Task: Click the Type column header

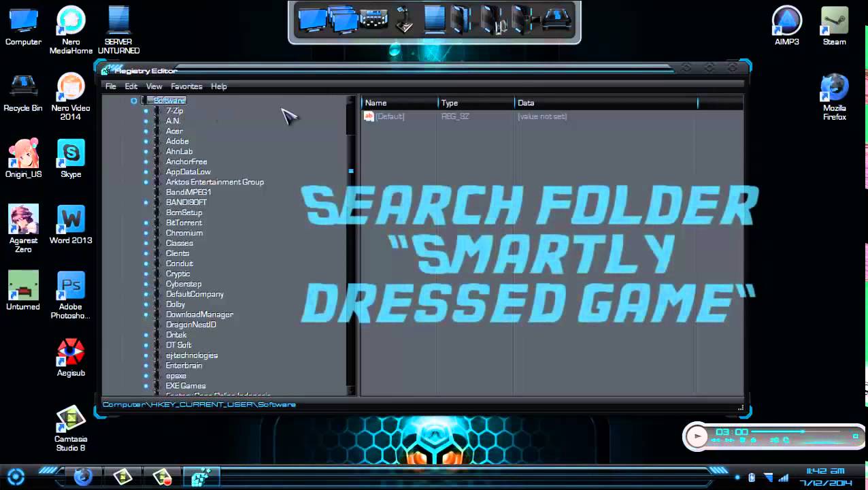Action: pyautogui.click(x=477, y=103)
